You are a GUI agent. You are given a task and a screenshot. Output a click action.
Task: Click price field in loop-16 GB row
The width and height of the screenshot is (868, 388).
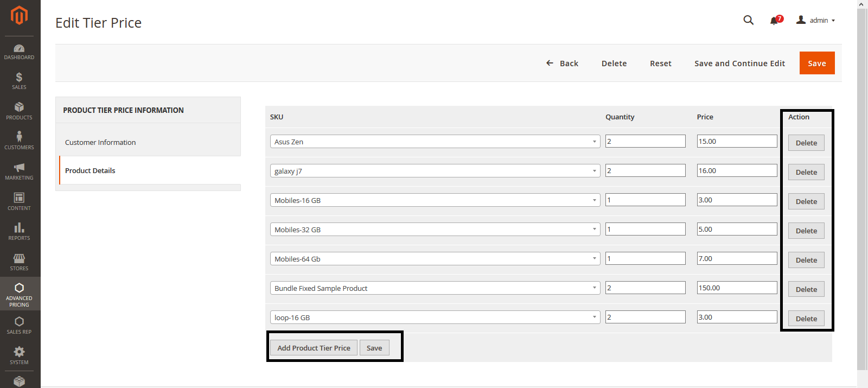[x=737, y=317]
